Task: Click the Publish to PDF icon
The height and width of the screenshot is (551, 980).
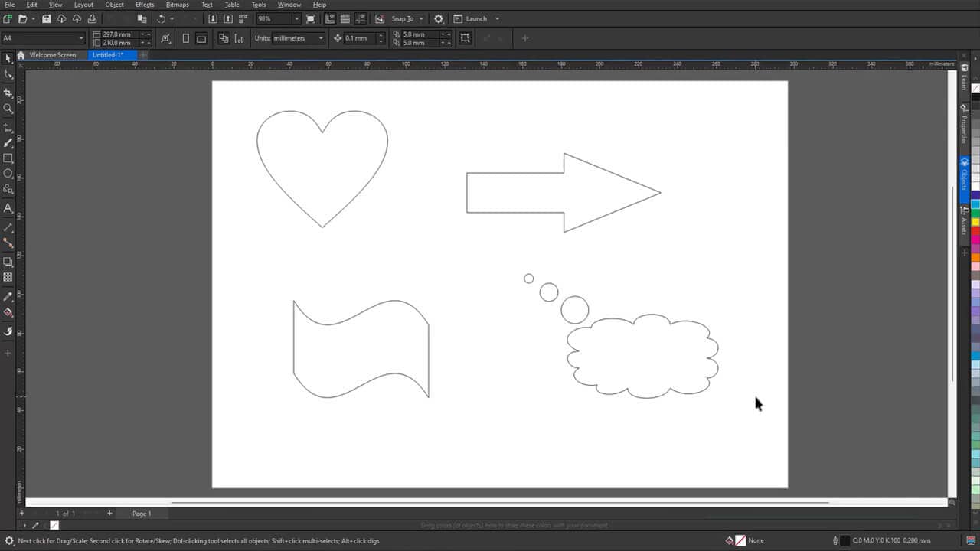Action: [243, 18]
